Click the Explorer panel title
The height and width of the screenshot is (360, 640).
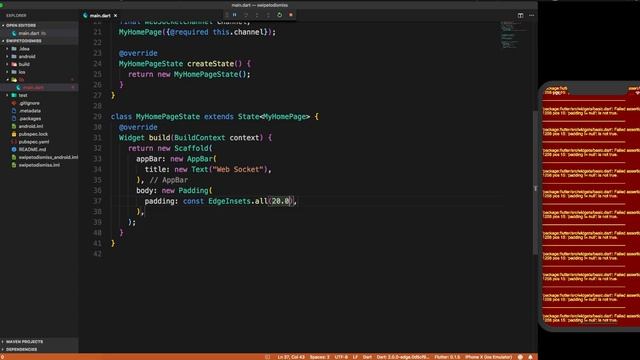tap(16, 16)
